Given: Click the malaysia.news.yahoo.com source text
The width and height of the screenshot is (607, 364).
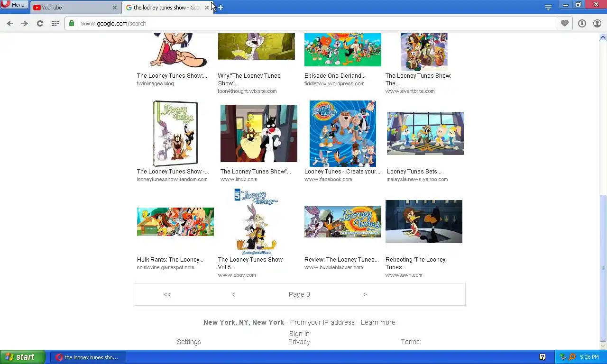Looking at the screenshot, I should click(x=417, y=180).
